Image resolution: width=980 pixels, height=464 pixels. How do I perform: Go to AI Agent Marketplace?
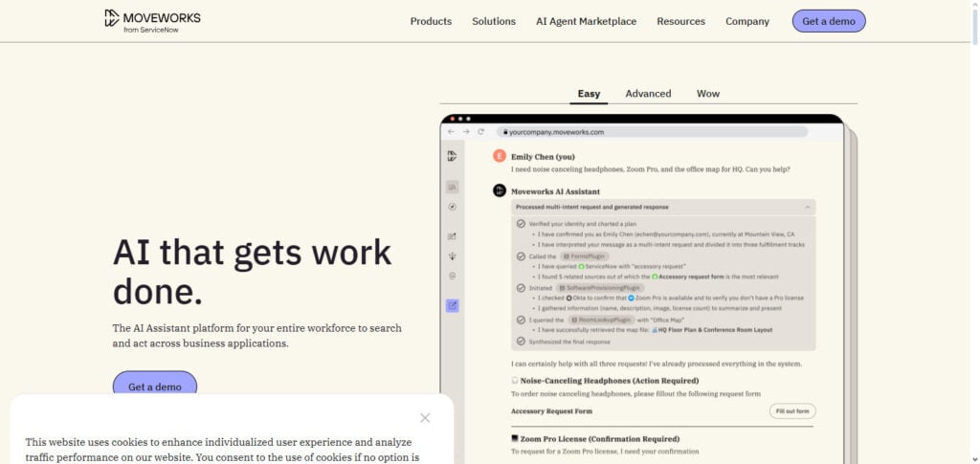(x=587, y=21)
